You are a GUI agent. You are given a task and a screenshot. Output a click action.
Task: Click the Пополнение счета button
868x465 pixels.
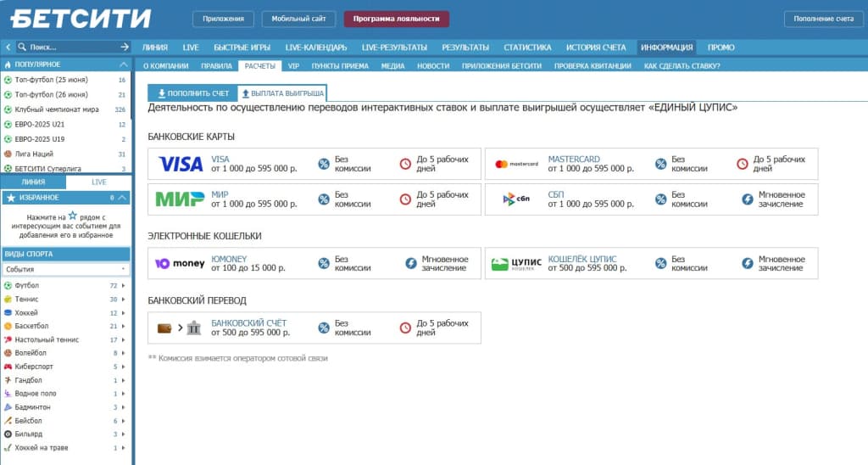click(823, 19)
